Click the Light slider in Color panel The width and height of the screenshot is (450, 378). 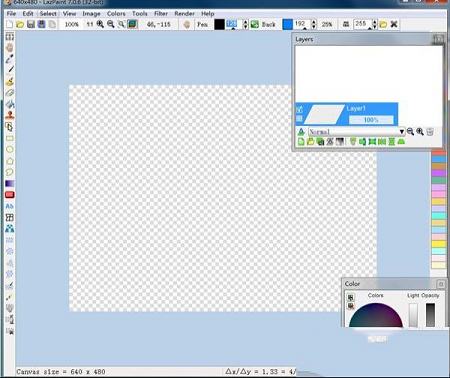[413, 315]
